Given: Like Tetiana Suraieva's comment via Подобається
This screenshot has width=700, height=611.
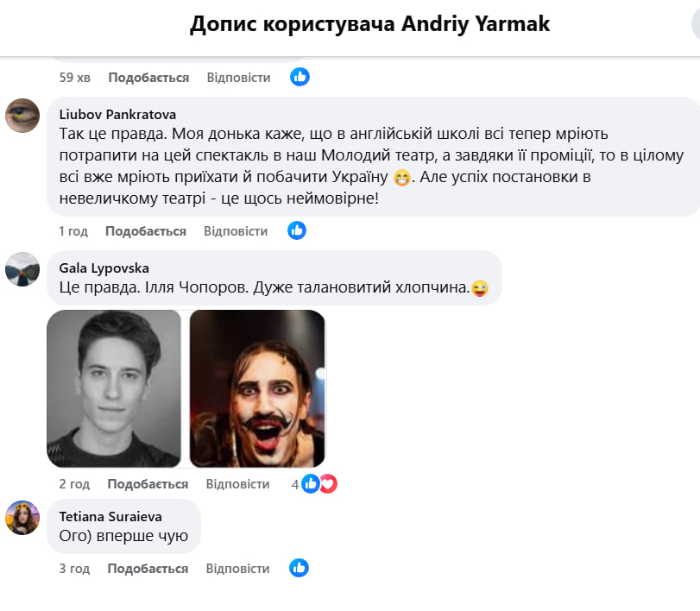Looking at the screenshot, I should click(148, 569).
